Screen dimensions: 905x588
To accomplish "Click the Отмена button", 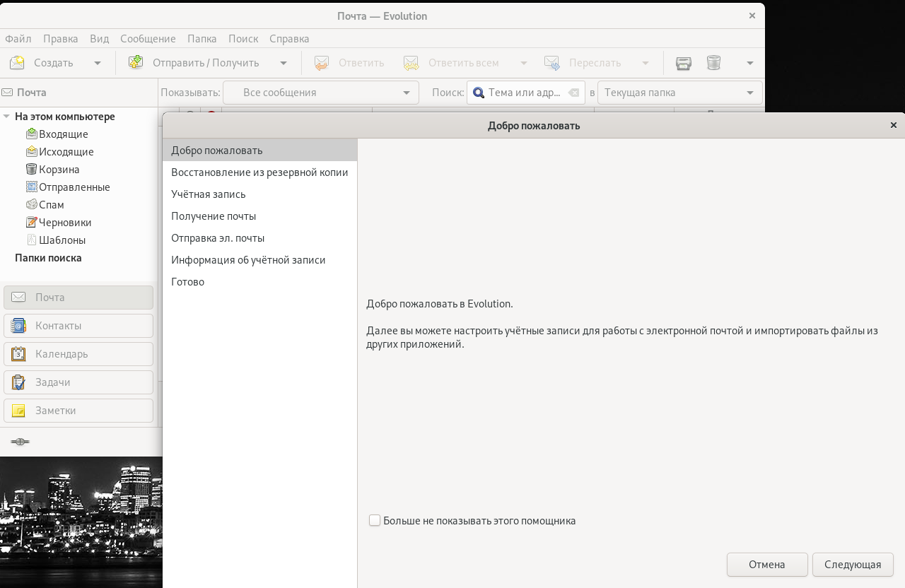I will pyautogui.click(x=767, y=565).
